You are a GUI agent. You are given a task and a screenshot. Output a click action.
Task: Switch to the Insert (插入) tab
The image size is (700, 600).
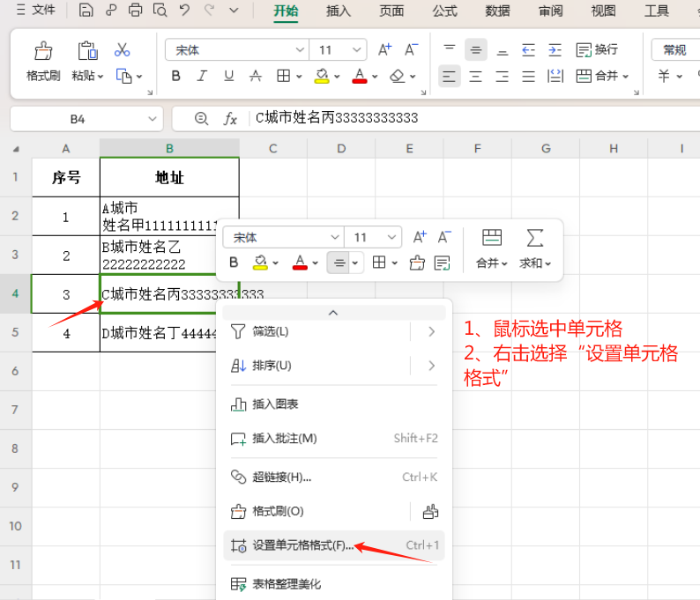[339, 11]
